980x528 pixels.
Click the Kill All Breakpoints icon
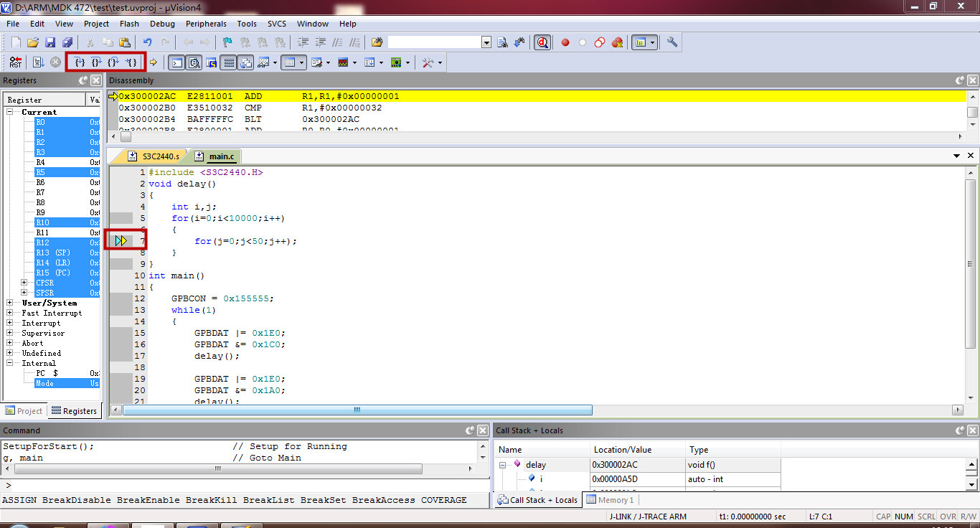click(617, 43)
